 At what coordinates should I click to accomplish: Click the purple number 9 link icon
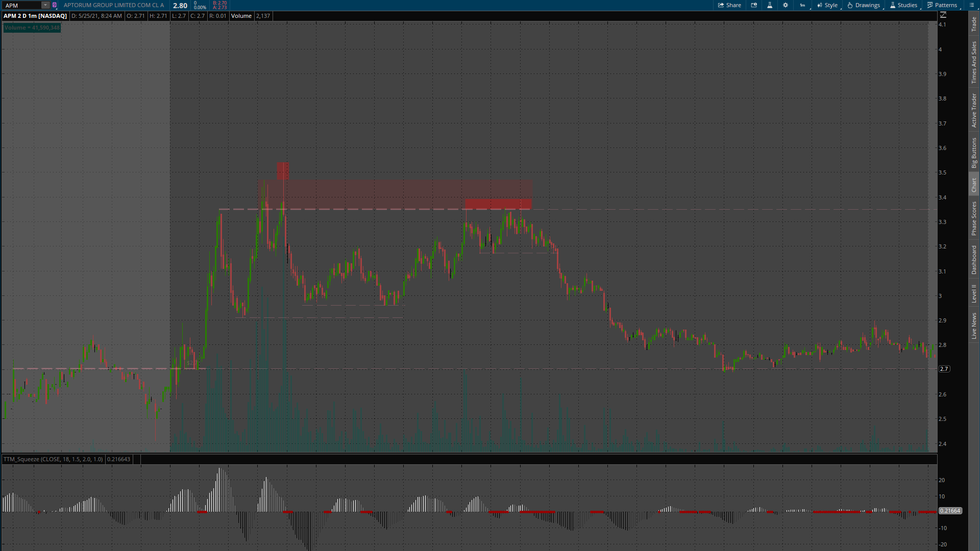point(55,5)
